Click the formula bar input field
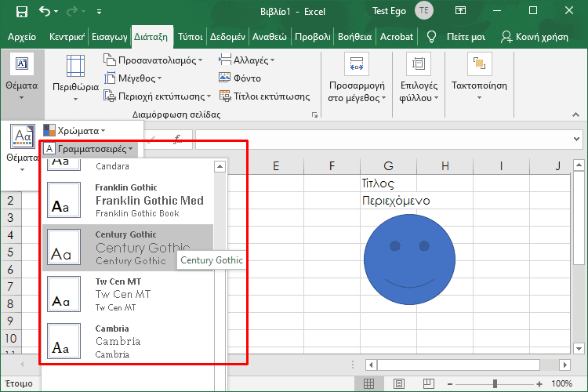The image size is (588, 392). pos(384,139)
